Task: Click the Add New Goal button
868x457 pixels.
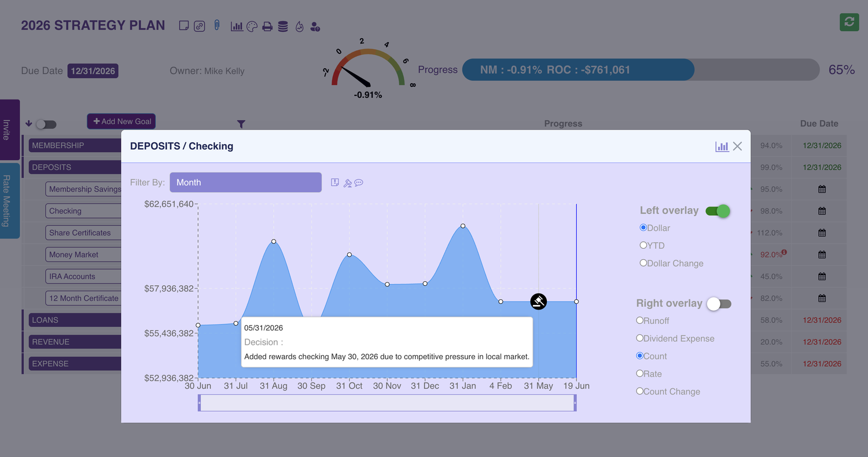Action: 122,121
